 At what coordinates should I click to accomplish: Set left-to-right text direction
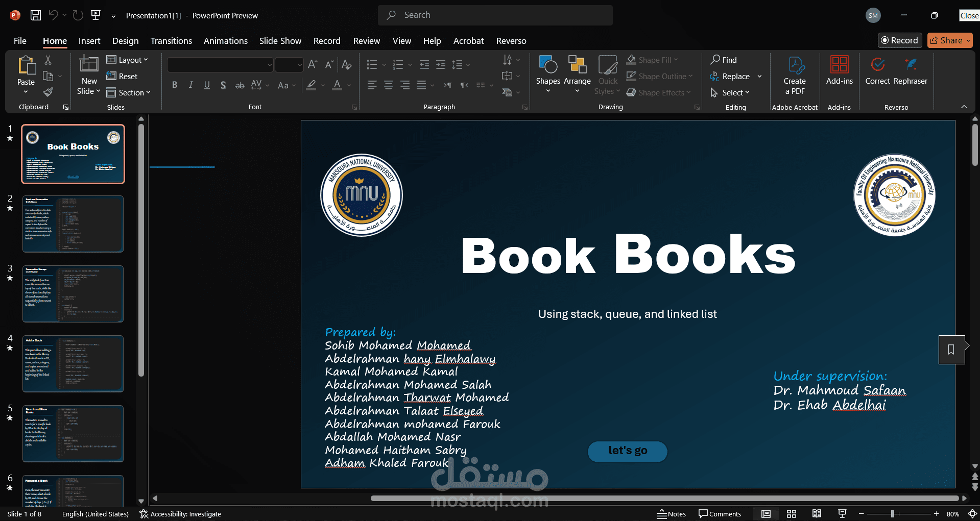click(448, 85)
